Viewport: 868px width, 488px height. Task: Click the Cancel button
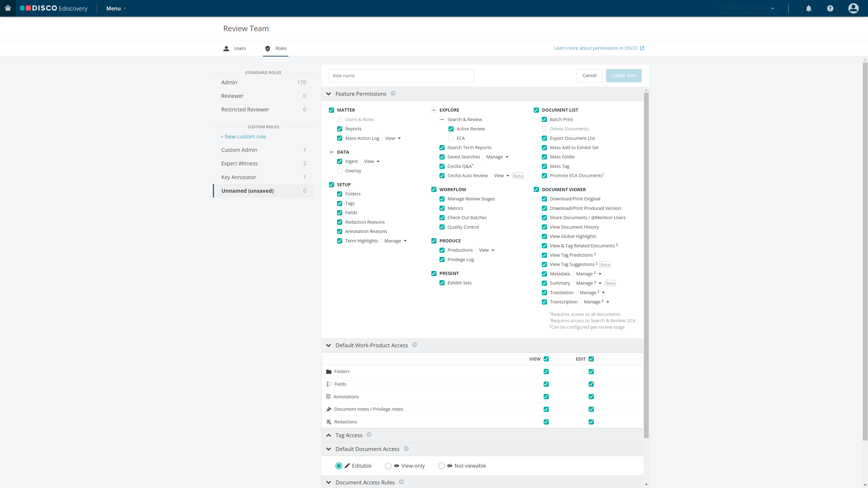[x=589, y=75]
